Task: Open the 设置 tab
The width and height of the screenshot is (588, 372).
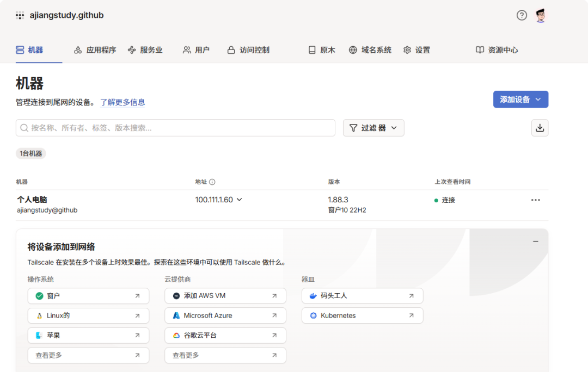Action: pyautogui.click(x=416, y=50)
